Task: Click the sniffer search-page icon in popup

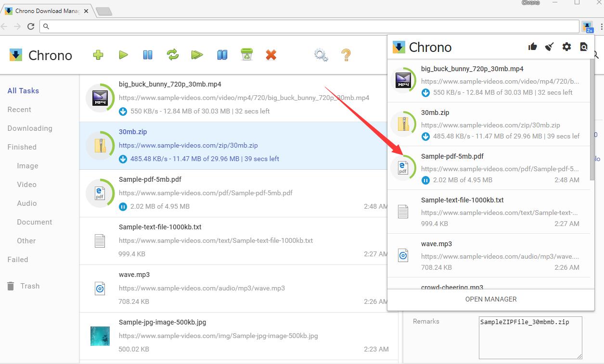Action: pos(584,47)
